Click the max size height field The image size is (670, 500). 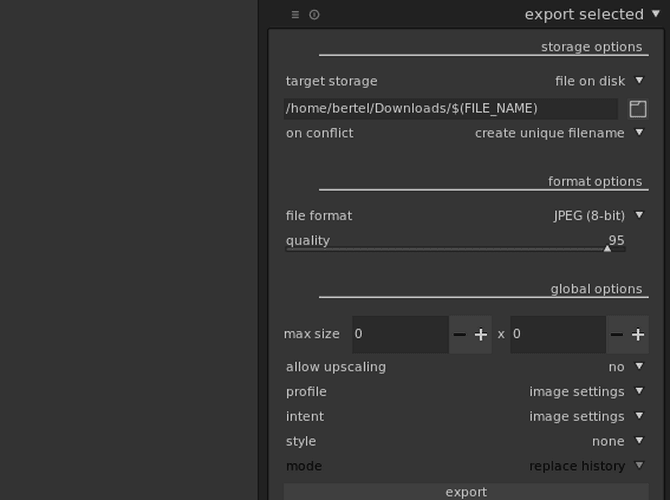click(558, 334)
